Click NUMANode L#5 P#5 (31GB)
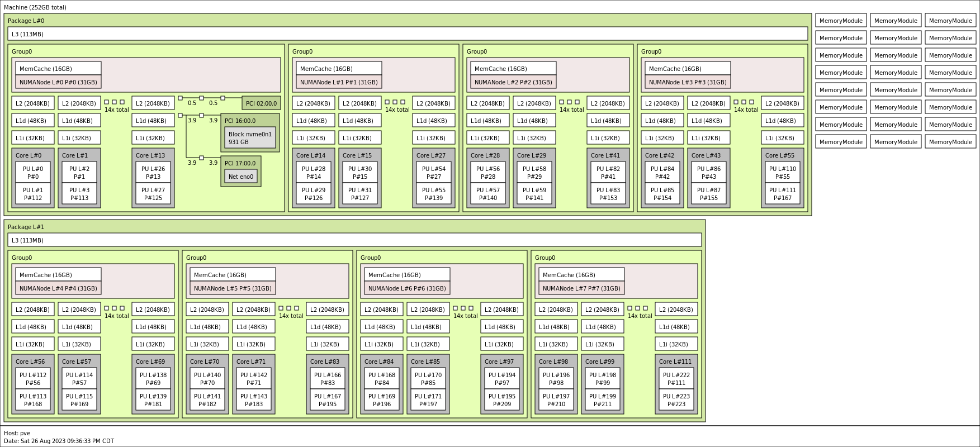The image size is (980, 447). [233, 288]
